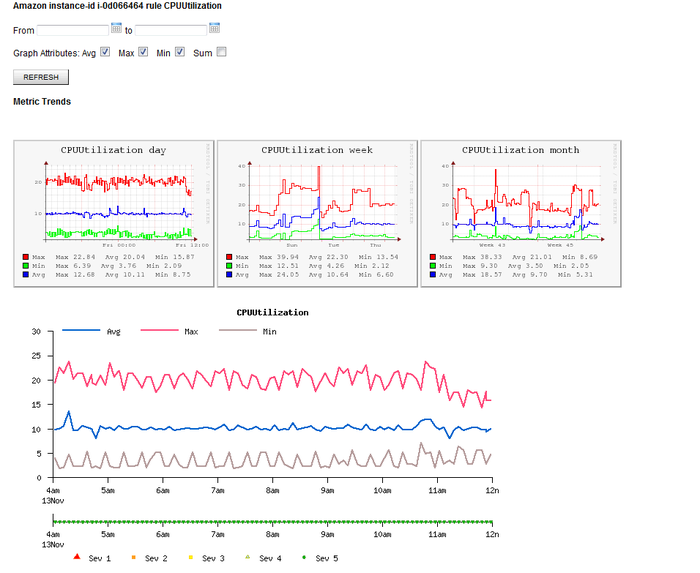Click the red Sev 1 triangle icon
The width and height of the screenshot is (700, 573).
(x=77, y=556)
